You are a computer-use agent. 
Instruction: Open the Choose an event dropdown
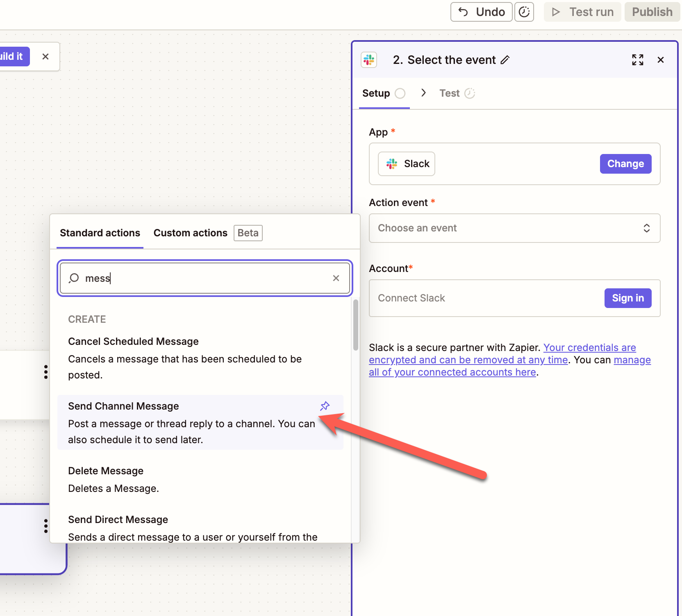tap(514, 228)
